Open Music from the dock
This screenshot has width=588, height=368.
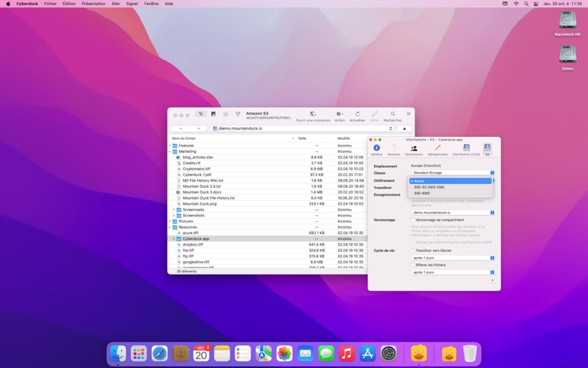coord(347,354)
